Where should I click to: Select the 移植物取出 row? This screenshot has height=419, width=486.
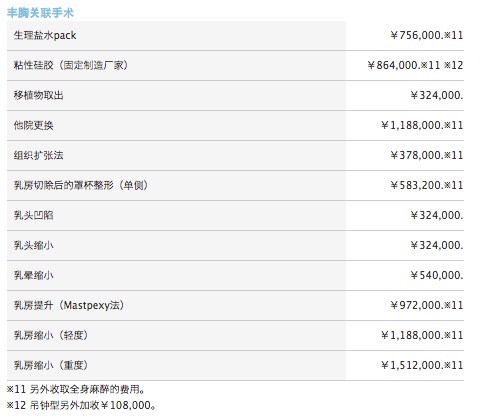click(x=235, y=95)
